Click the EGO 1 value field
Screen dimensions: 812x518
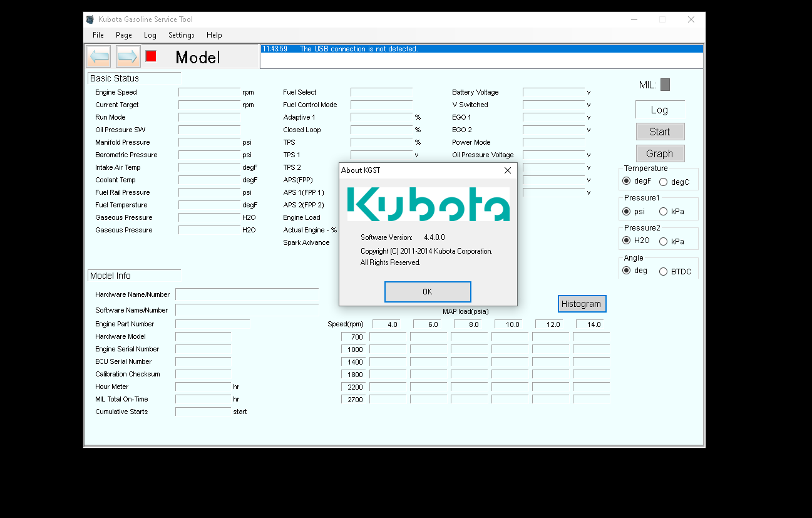[553, 117]
